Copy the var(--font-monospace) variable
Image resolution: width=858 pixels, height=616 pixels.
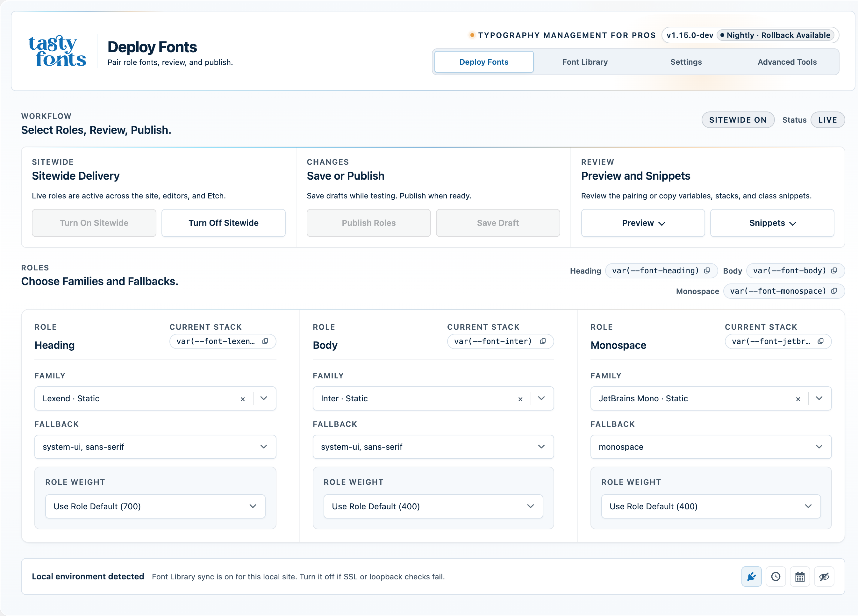click(x=834, y=291)
